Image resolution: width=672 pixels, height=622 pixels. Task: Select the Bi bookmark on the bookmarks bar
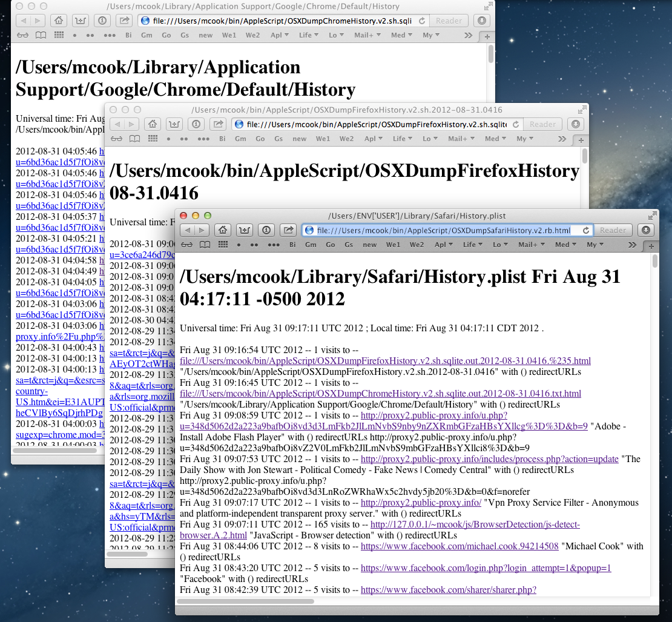tap(292, 245)
